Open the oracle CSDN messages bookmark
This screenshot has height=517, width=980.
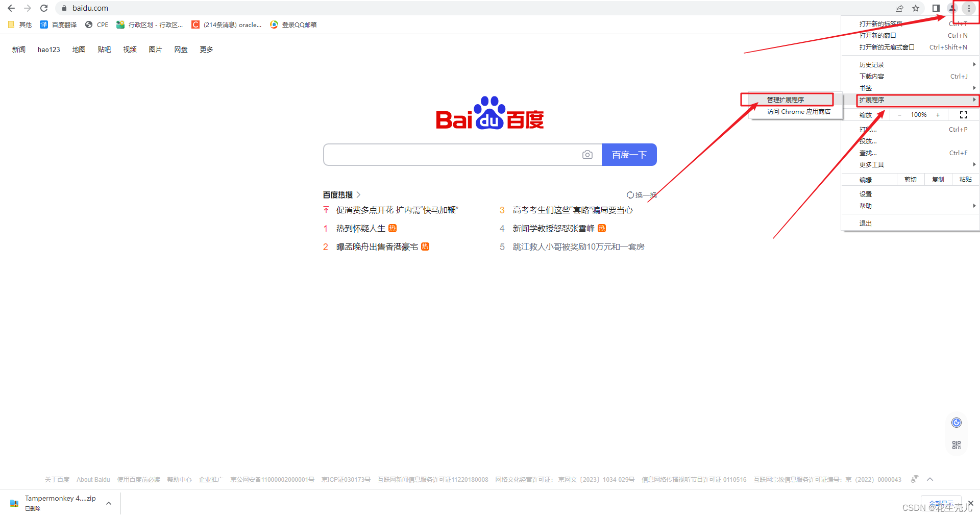pyautogui.click(x=227, y=24)
